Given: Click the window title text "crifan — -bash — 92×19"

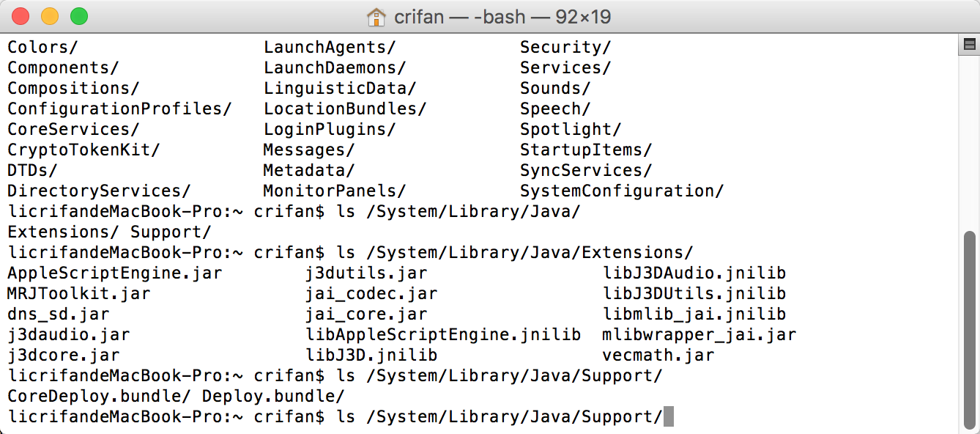Looking at the screenshot, I should click(x=502, y=16).
